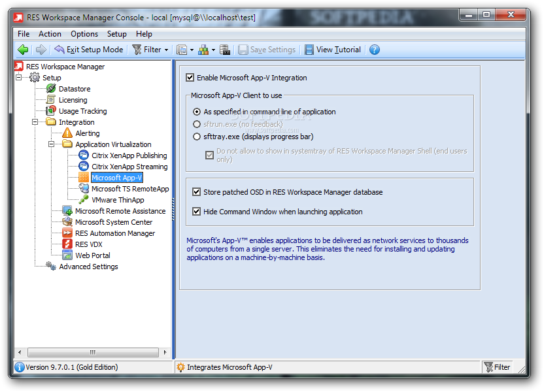Screen dimensions: 544x392
Task: Open dropdown arrow next to window layout icon
Action: click(192, 50)
